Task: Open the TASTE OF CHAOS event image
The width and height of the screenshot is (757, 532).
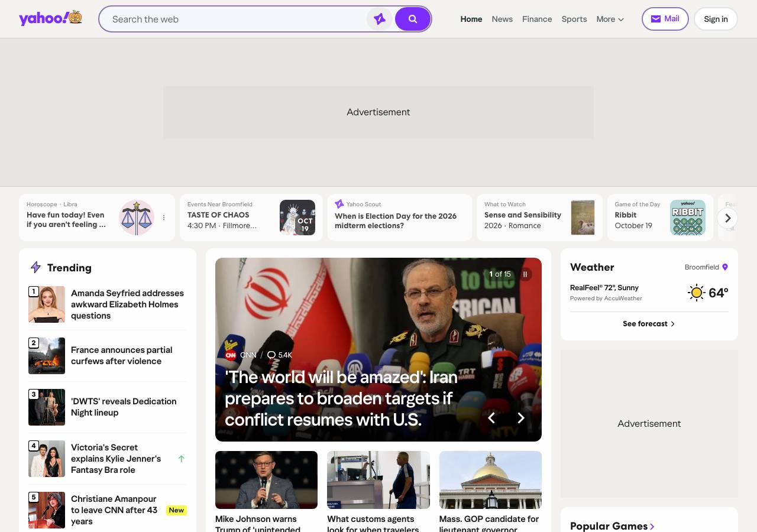Action: tap(297, 218)
